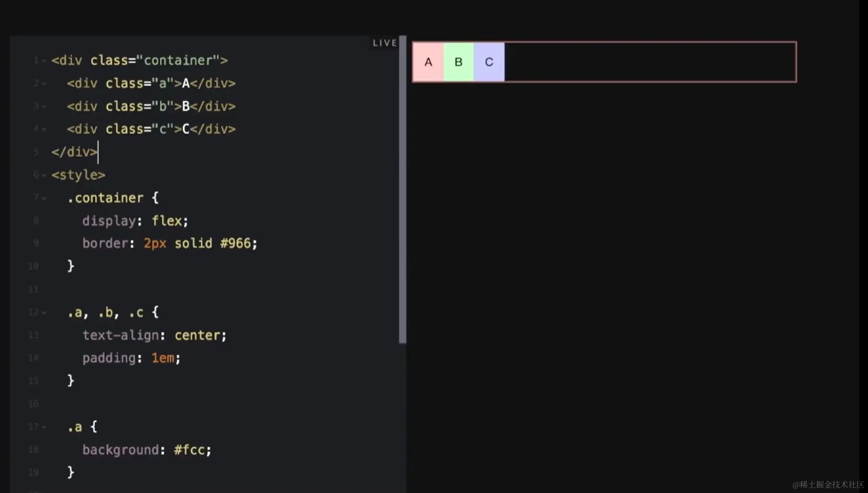
Task: Collapse the fold arrow beside line 2
Action: click(44, 84)
